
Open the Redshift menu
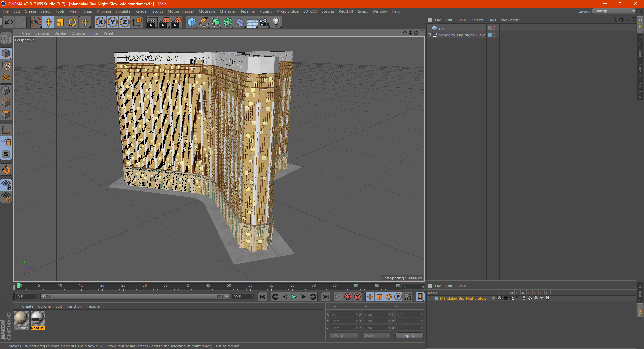pos(346,11)
